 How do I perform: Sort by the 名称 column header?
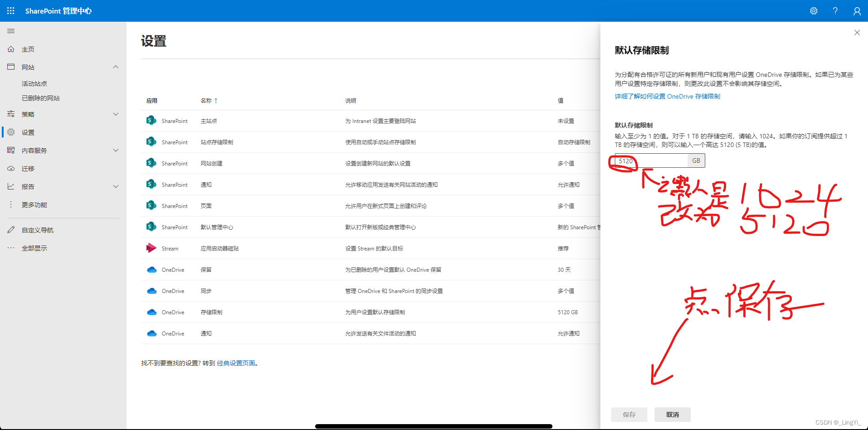209,100
